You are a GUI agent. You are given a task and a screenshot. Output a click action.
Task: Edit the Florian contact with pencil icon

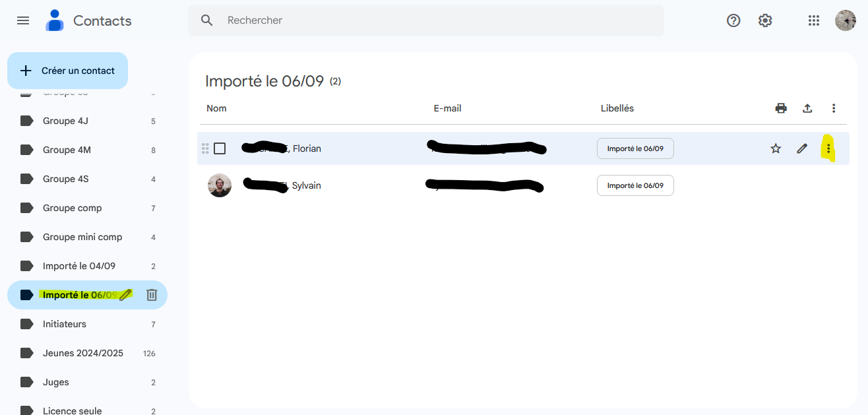(802, 148)
